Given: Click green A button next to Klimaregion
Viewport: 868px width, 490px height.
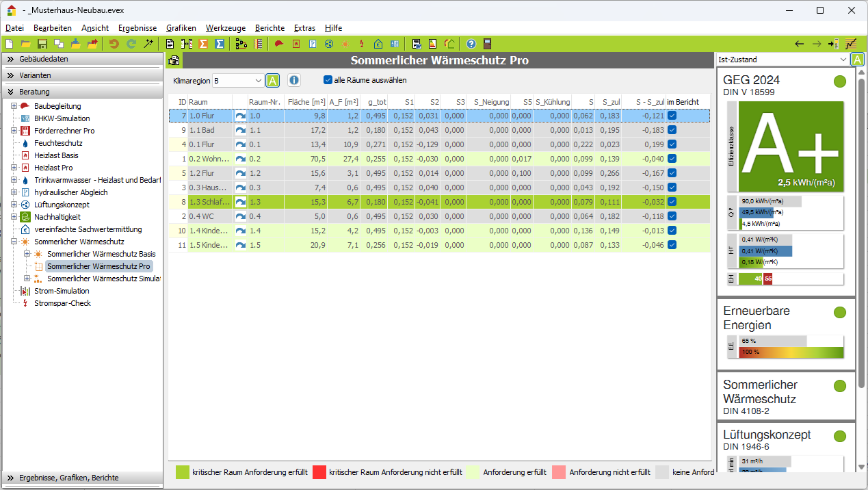Looking at the screenshot, I should [272, 81].
